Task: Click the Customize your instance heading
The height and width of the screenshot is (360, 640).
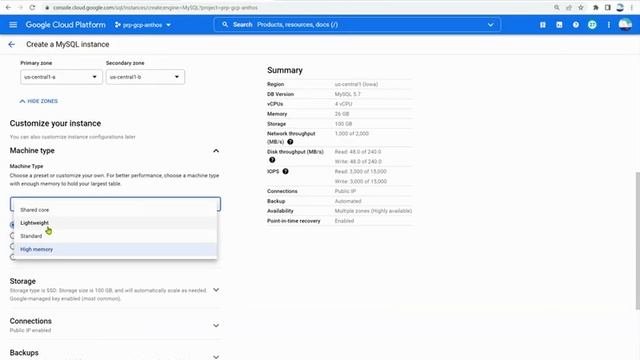Action: 55,123
